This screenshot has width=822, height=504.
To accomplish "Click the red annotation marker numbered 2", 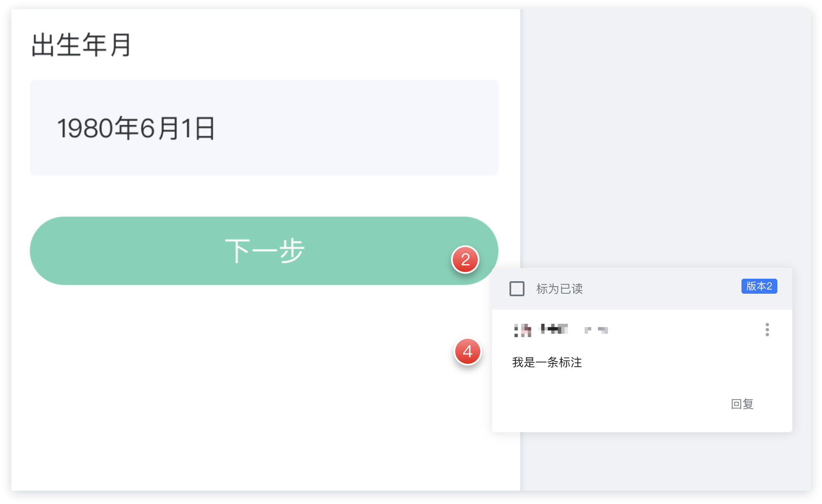I will coord(465,260).
